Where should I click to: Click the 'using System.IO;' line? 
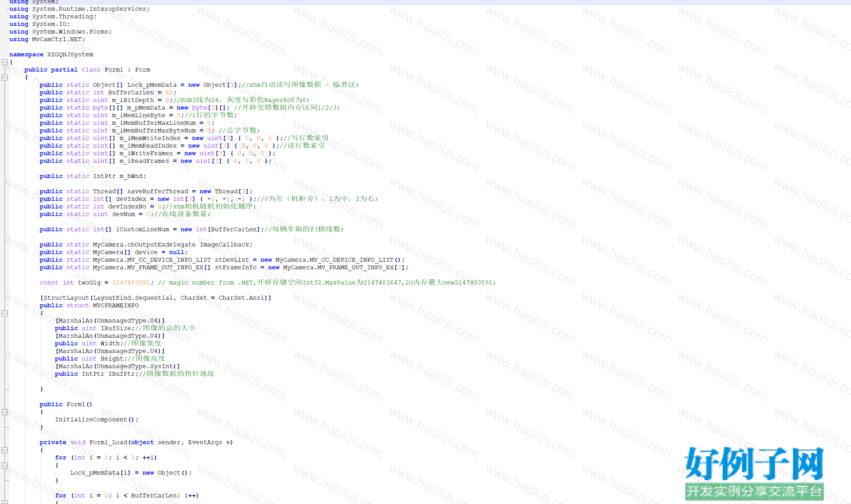(39, 24)
